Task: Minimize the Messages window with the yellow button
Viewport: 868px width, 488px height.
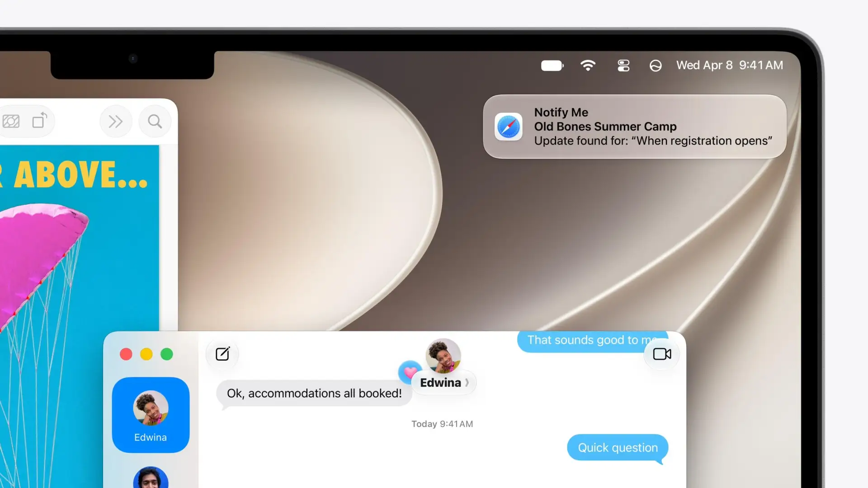Action: click(x=146, y=354)
